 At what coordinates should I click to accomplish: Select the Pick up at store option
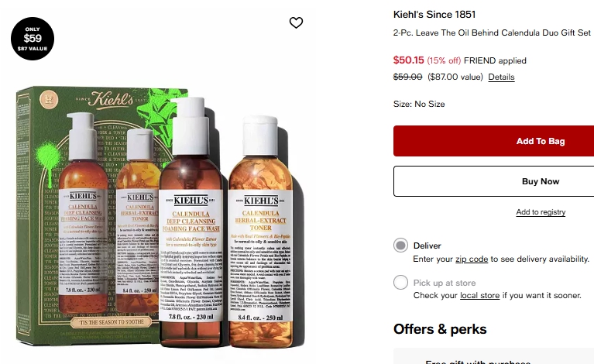(400, 283)
